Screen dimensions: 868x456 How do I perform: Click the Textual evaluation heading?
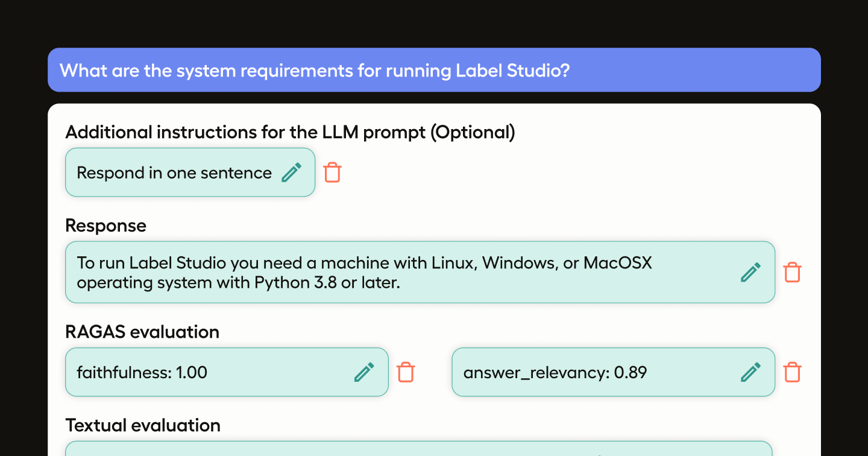(142, 425)
